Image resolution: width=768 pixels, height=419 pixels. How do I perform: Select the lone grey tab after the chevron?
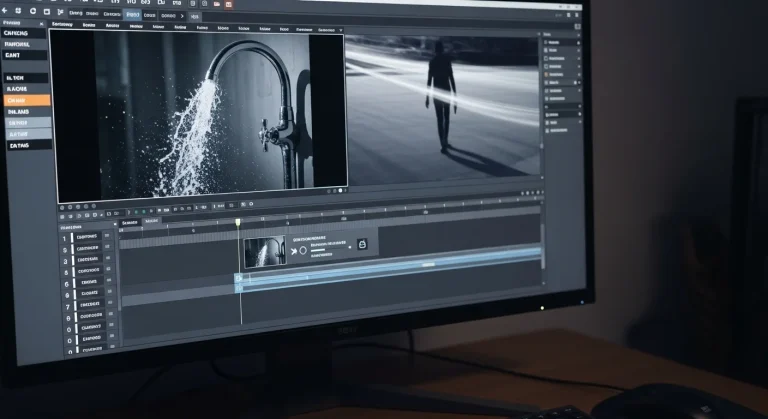pos(194,17)
